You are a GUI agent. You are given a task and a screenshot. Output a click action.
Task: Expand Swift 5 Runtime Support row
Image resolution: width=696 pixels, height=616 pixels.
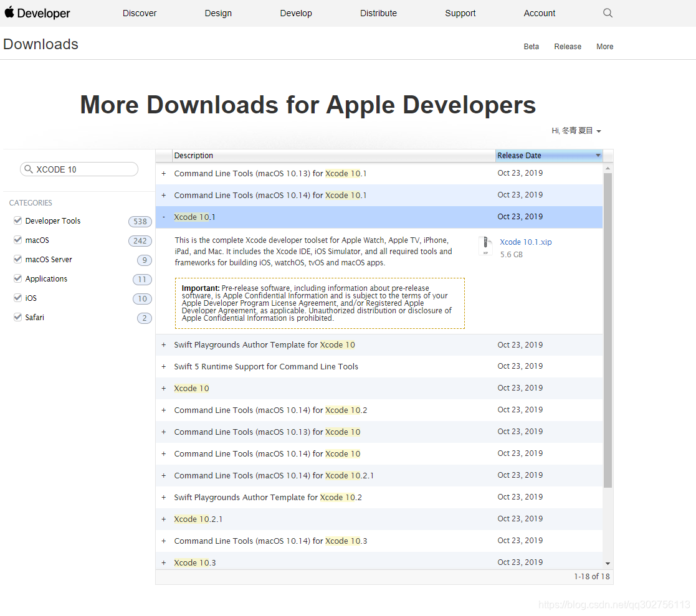pos(164,367)
